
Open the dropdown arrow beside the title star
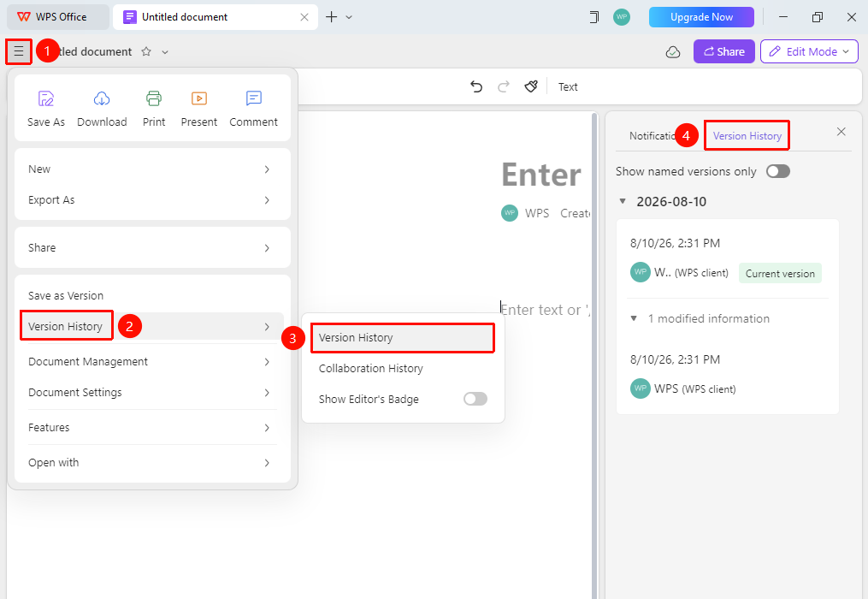[165, 52]
